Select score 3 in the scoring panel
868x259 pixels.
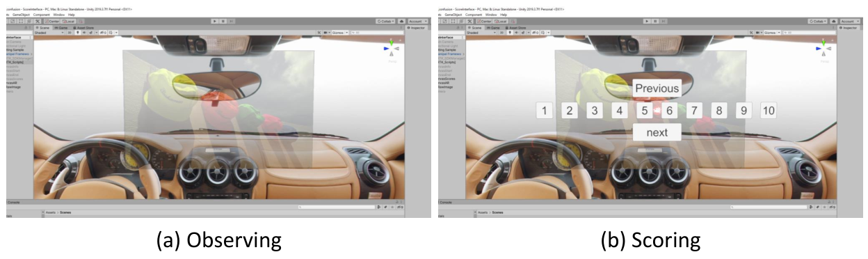(594, 110)
